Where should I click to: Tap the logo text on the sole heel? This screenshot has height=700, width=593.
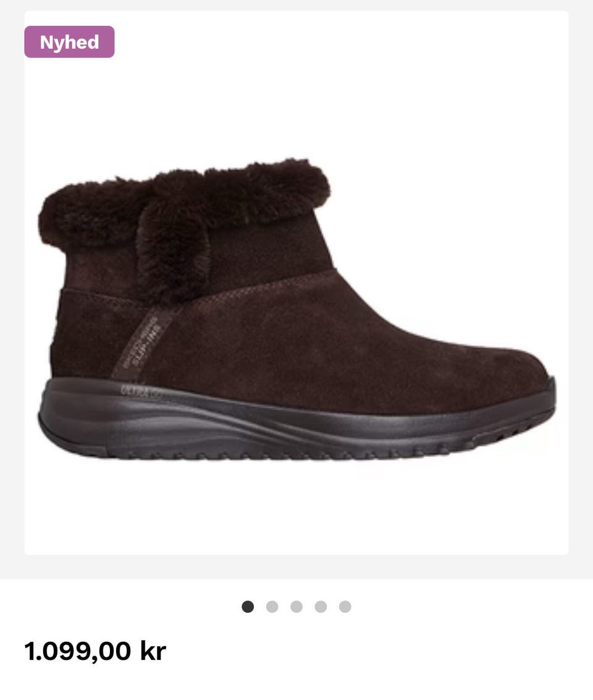(141, 392)
